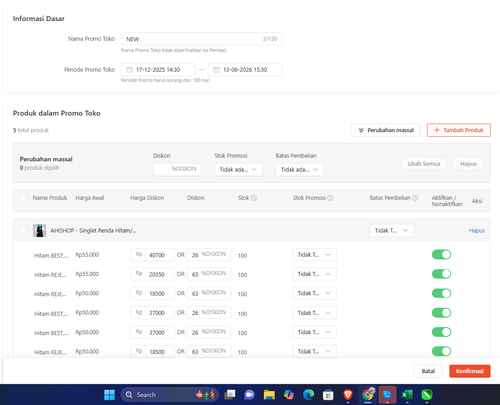Open File Explorer from the taskbar
Viewport: 500px width, 405px height.
tap(269, 395)
